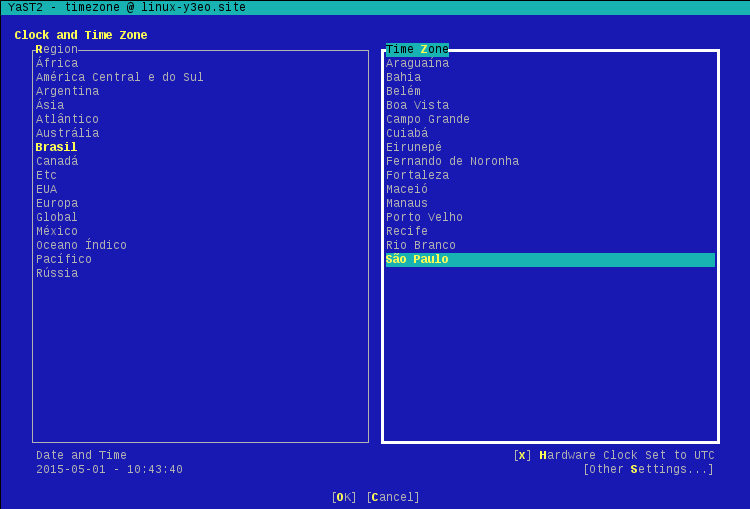Select África in the Region list
Image resolution: width=750 pixels, height=509 pixels.
(57, 63)
